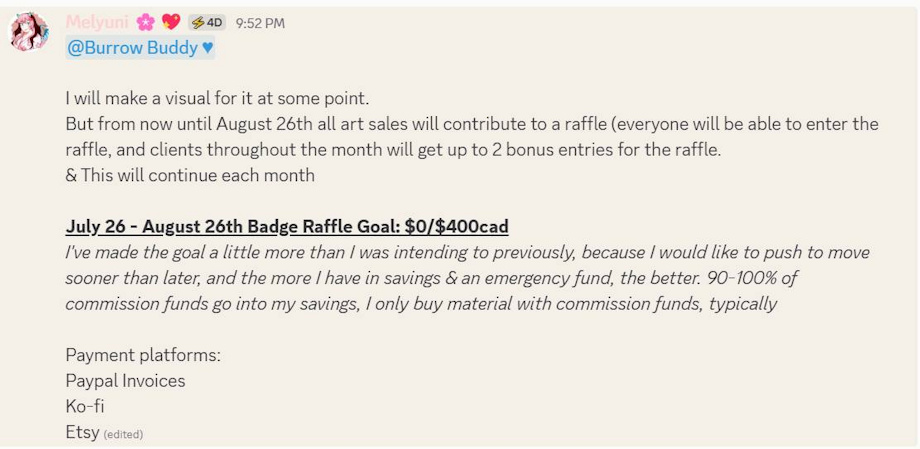The width and height of the screenshot is (920, 449).
Task: Click Melyuni's profile avatar picture
Action: [29, 33]
